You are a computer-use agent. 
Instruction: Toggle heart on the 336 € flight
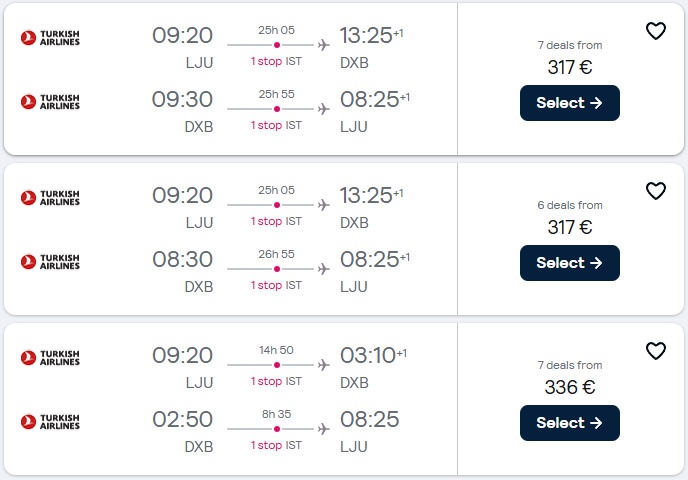655,351
